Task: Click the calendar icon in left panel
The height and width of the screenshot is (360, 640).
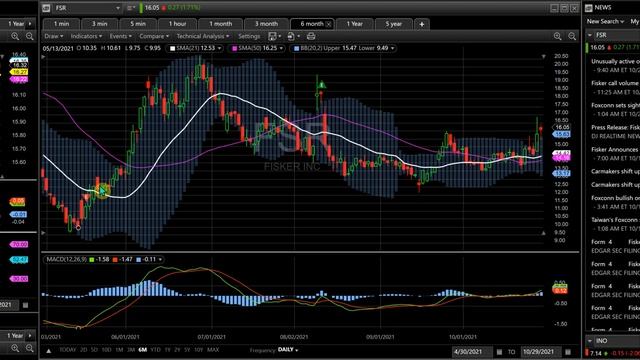Action: point(25,305)
